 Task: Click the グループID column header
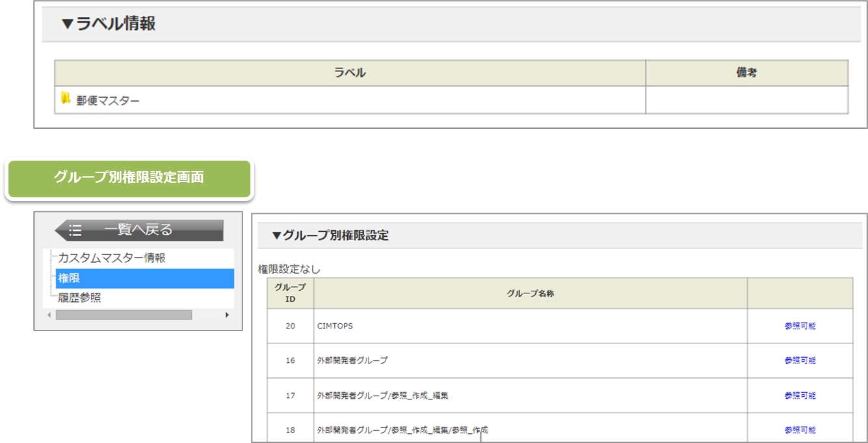[x=290, y=293]
